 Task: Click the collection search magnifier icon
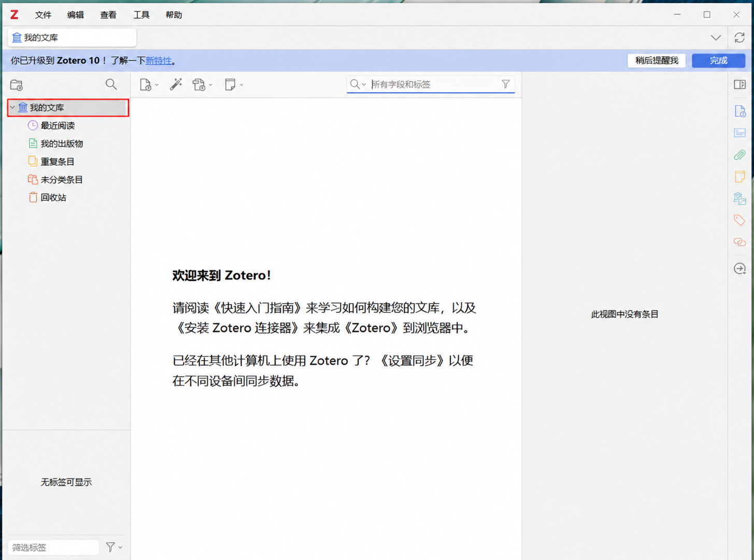(x=111, y=84)
